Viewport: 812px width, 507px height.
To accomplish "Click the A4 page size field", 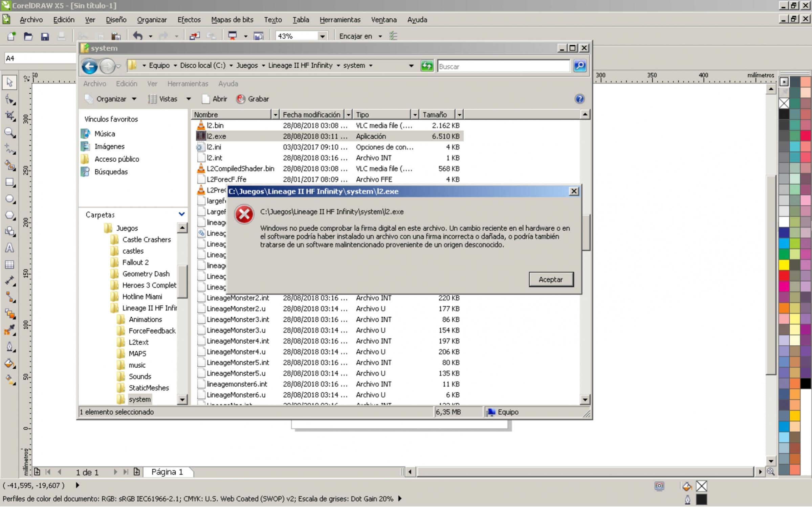I will 40,58.
